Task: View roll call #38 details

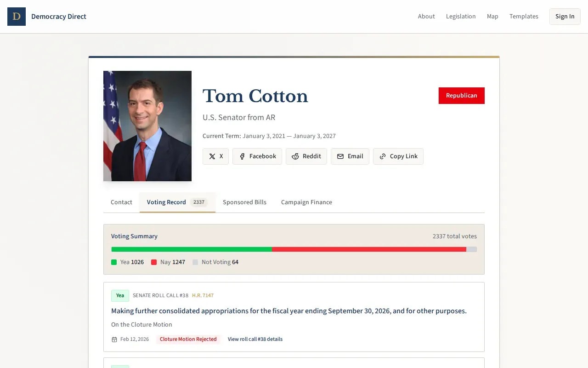Action: click(x=255, y=339)
